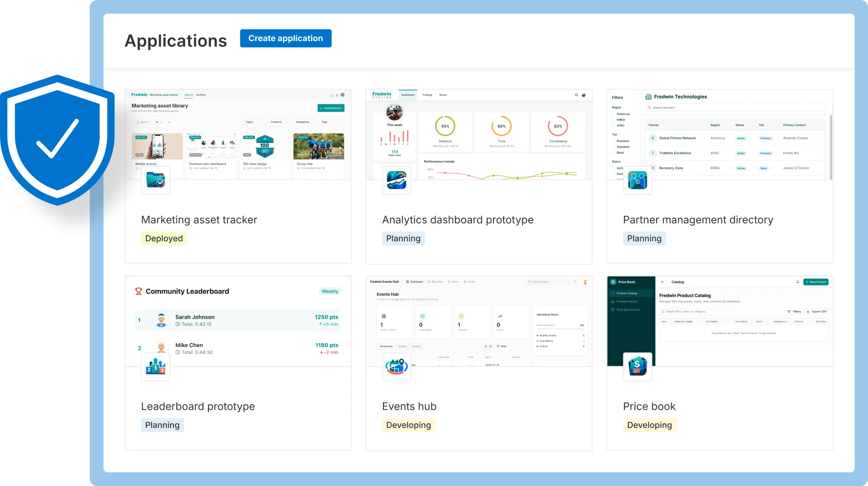Click the Sarah Johnson avatar

[161, 320]
